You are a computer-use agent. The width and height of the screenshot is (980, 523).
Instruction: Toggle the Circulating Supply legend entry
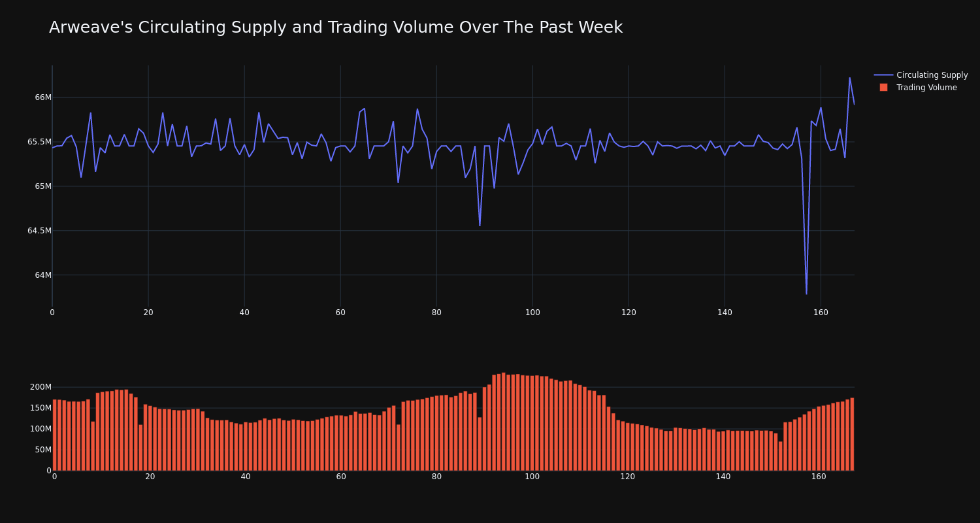[921, 75]
